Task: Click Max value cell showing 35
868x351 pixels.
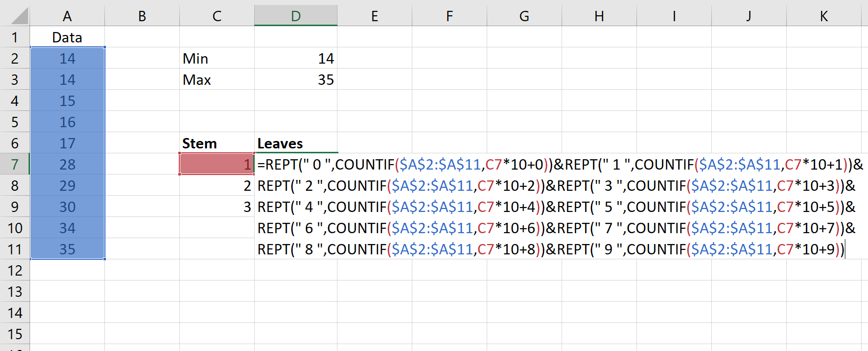Action: 296,79
